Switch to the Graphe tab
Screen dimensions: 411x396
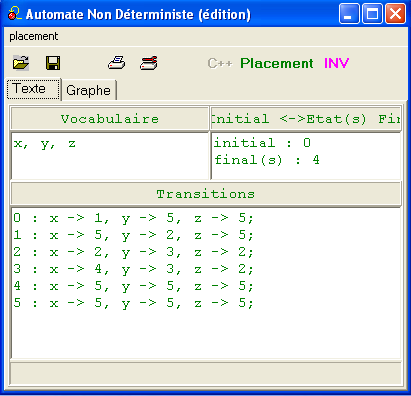pos(89,90)
